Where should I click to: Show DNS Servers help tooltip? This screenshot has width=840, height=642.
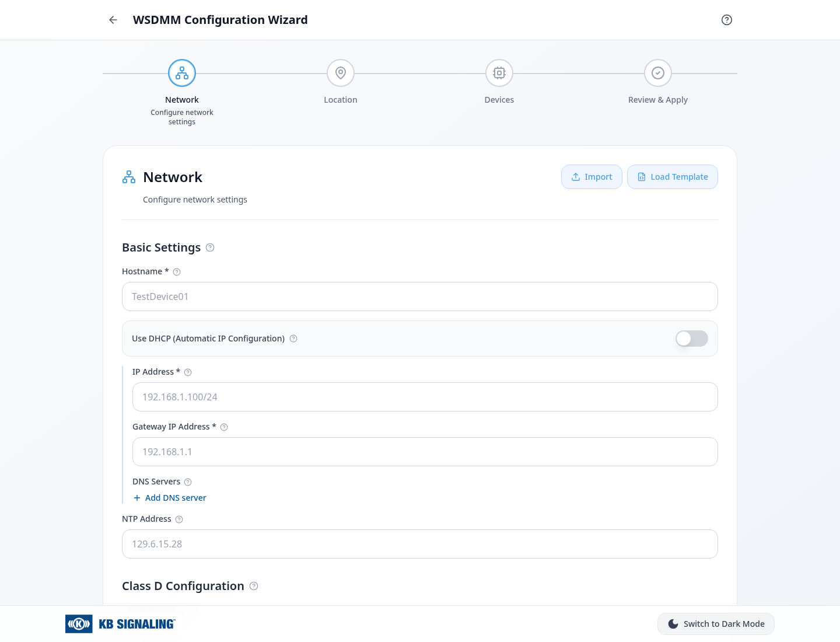tap(188, 482)
